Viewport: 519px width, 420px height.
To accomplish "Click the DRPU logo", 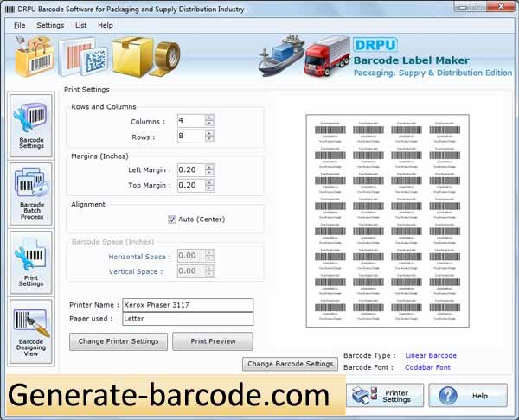I will [375, 45].
